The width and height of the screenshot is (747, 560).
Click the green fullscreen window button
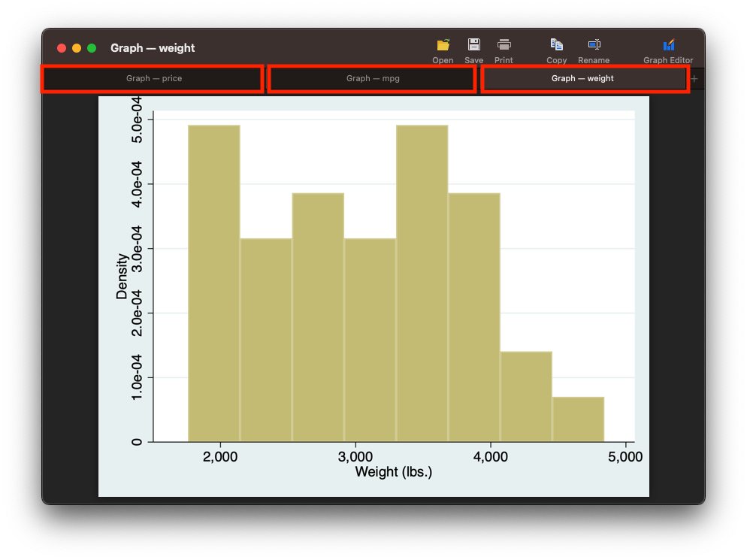click(x=92, y=48)
